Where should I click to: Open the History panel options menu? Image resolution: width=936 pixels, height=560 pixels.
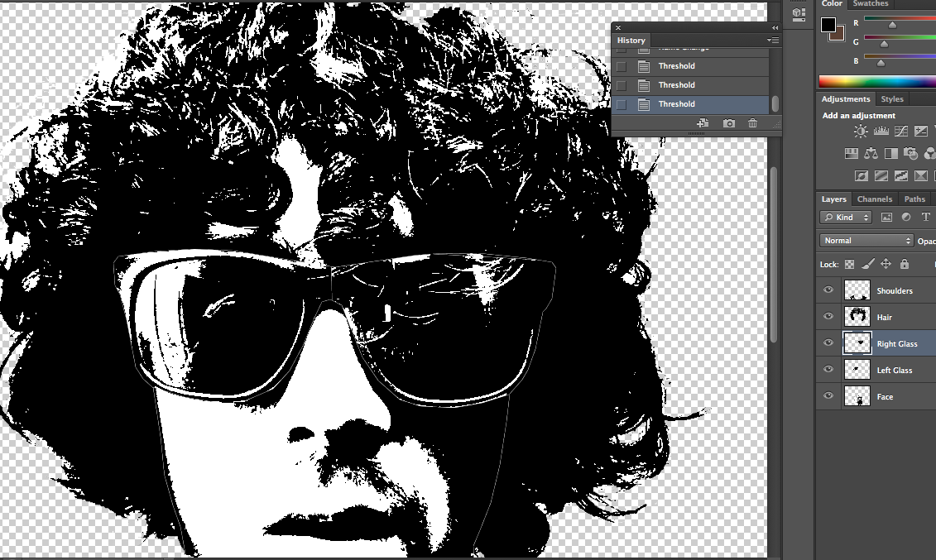click(773, 40)
